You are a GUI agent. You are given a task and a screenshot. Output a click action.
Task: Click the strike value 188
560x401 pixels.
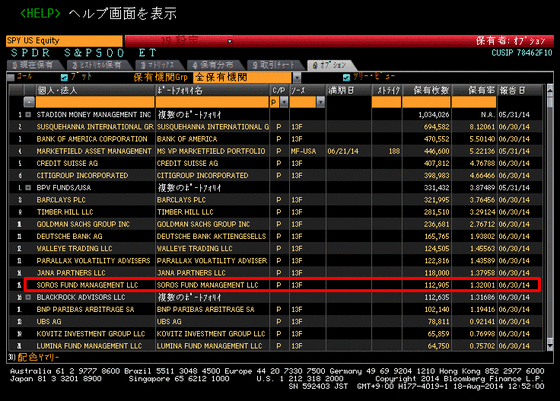pyautogui.click(x=394, y=151)
